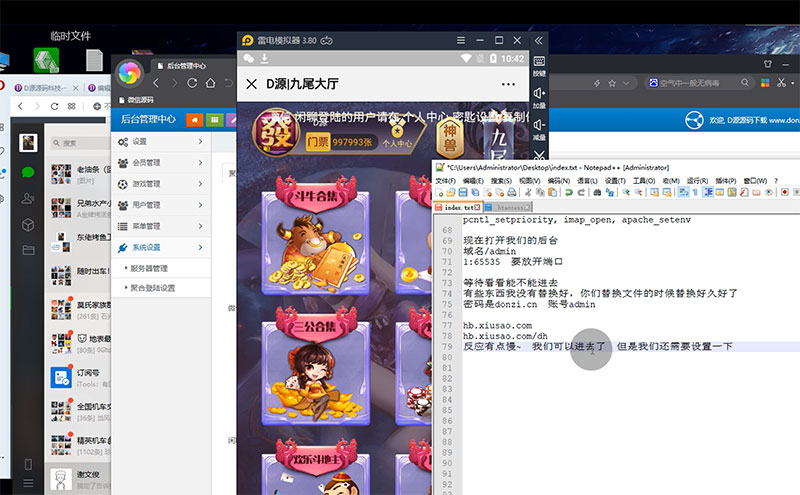
Task: Open the 编辑(E) menu in Notepad++
Action: pos(473,181)
